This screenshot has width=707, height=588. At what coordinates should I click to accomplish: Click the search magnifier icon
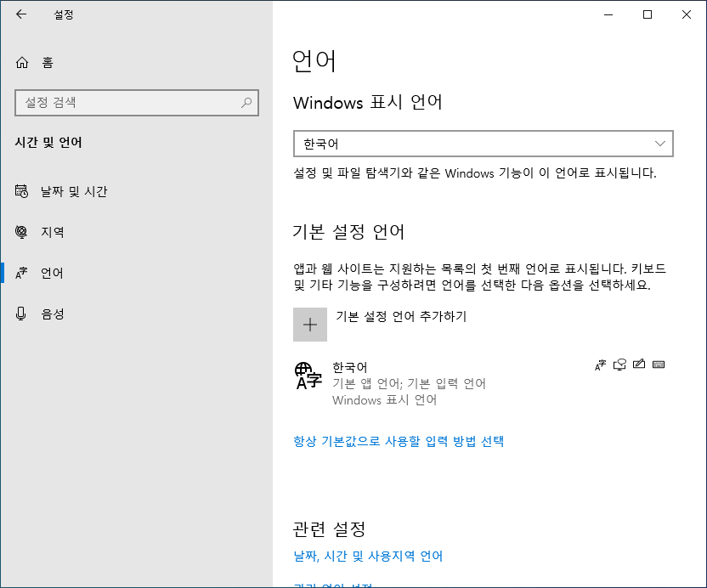(246, 103)
